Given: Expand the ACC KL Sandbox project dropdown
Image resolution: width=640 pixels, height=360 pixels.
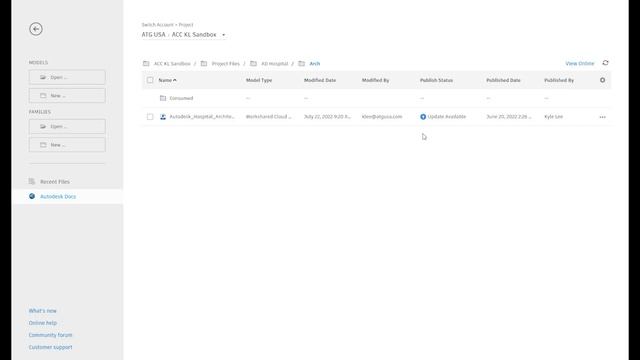Looking at the screenshot, I should point(223,35).
